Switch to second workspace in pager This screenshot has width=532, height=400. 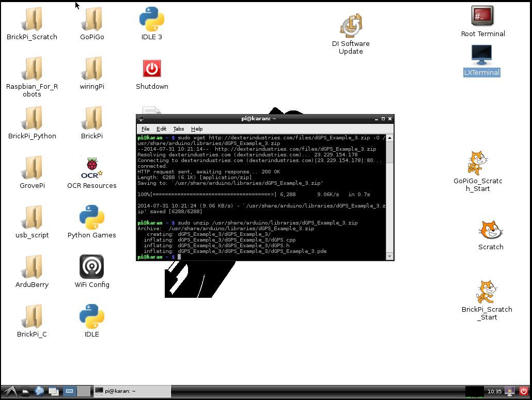(84, 391)
